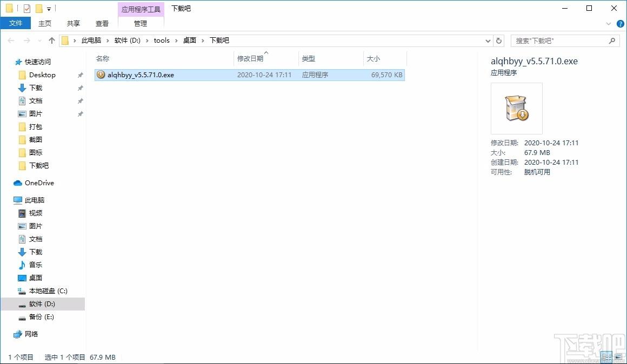Click the installer icon of alqhbyy_v5.5.71.0.exe
Image resolution: width=627 pixels, height=364 pixels.
101,75
